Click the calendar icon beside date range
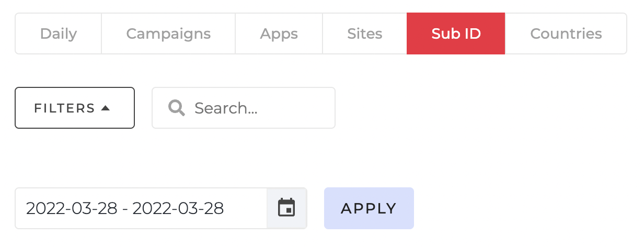Screen dimensions: 644x247 point(286,208)
